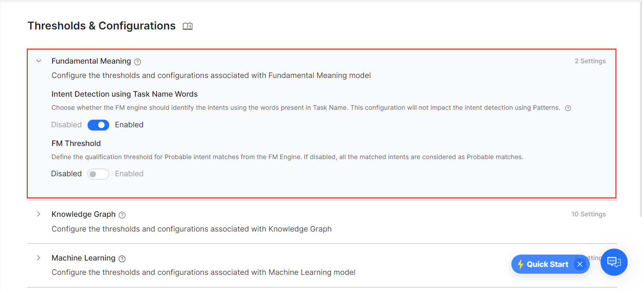
Task: Toggle Intent Detection using Task Name Words
Action: (98, 125)
